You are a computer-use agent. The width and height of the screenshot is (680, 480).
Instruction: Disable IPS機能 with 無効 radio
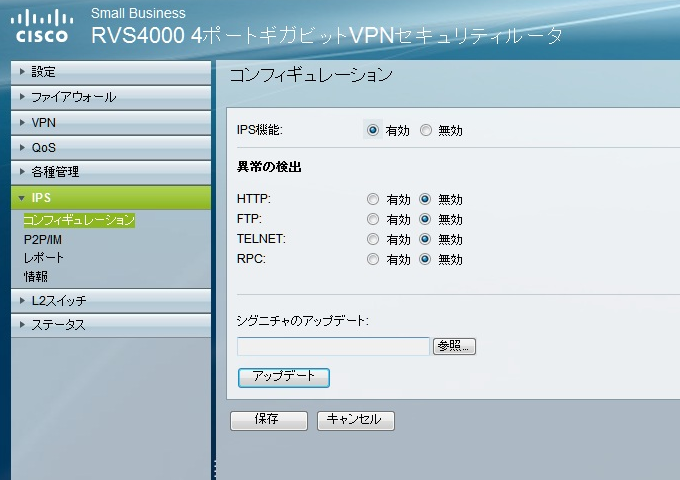coord(426,130)
